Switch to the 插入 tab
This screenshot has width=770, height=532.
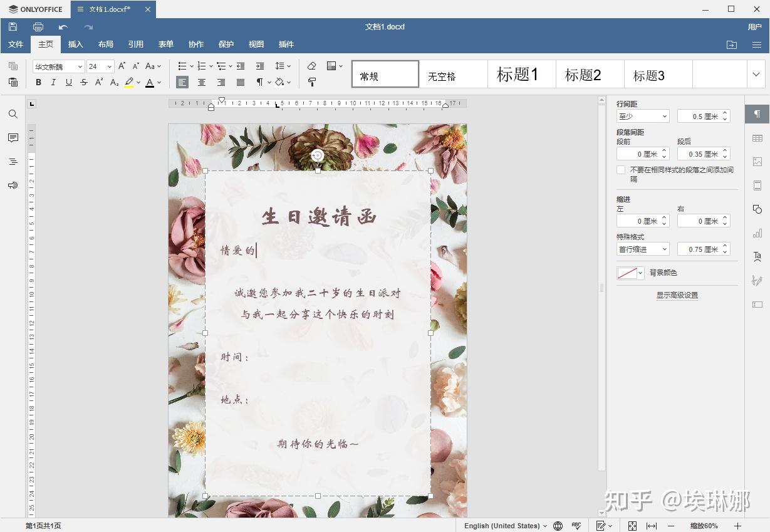pyautogui.click(x=75, y=44)
